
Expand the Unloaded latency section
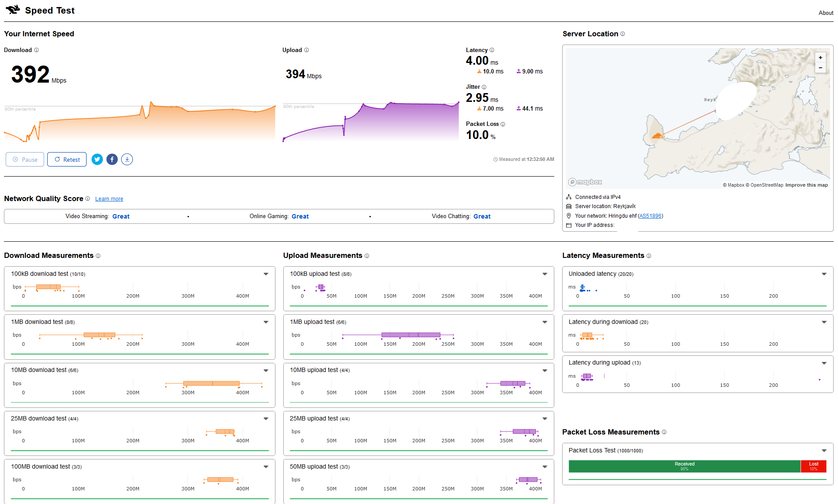click(x=824, y=274)
